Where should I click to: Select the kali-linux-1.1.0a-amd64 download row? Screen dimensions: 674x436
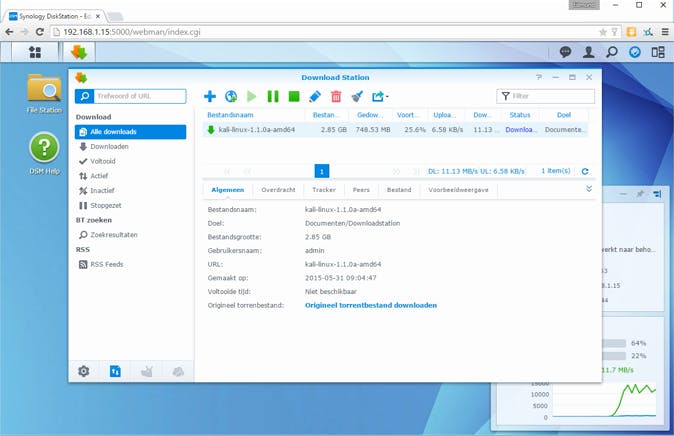point(395,129)
